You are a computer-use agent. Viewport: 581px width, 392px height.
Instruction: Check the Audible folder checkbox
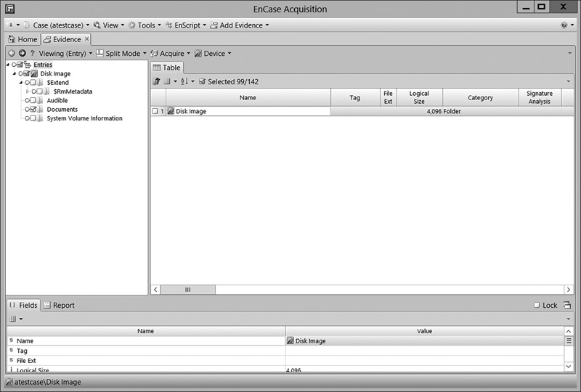[33, 100]
